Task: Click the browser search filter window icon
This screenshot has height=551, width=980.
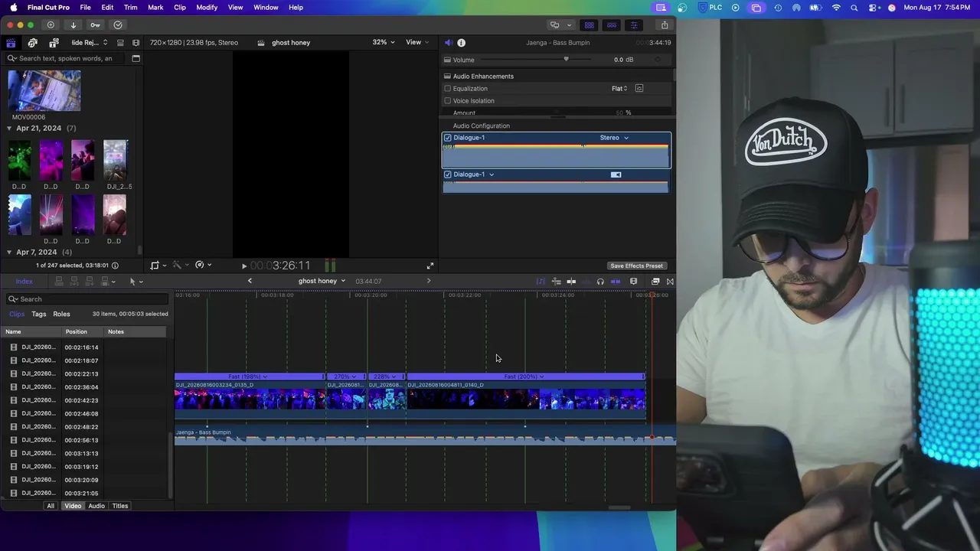Action: point(136,58)
